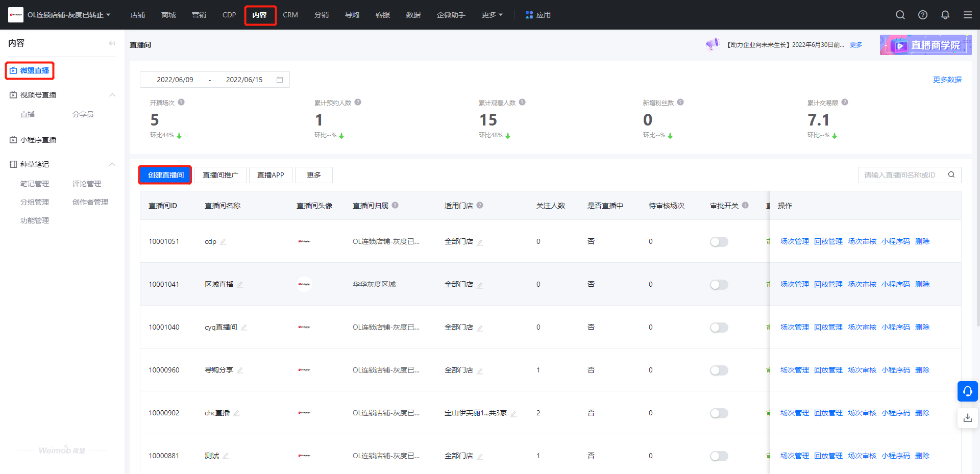Open customer service headset button
The height and width of the screenshot is (474, 980).
968,391
